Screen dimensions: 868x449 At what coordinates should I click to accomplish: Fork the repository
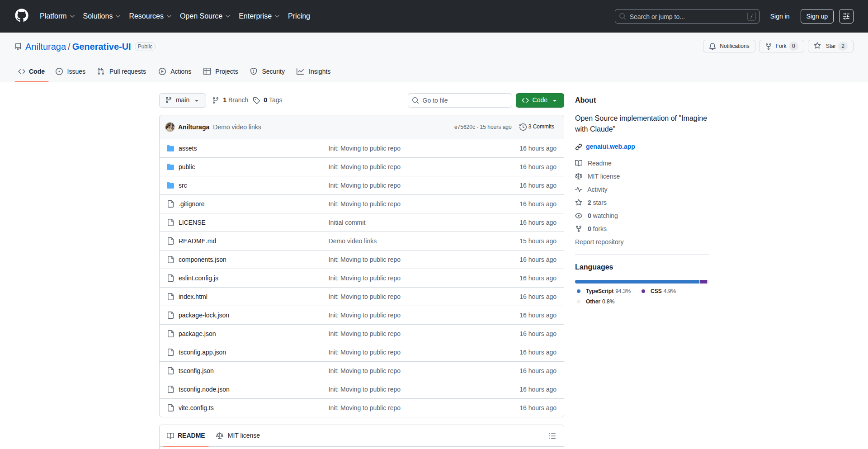pos(781,46)
